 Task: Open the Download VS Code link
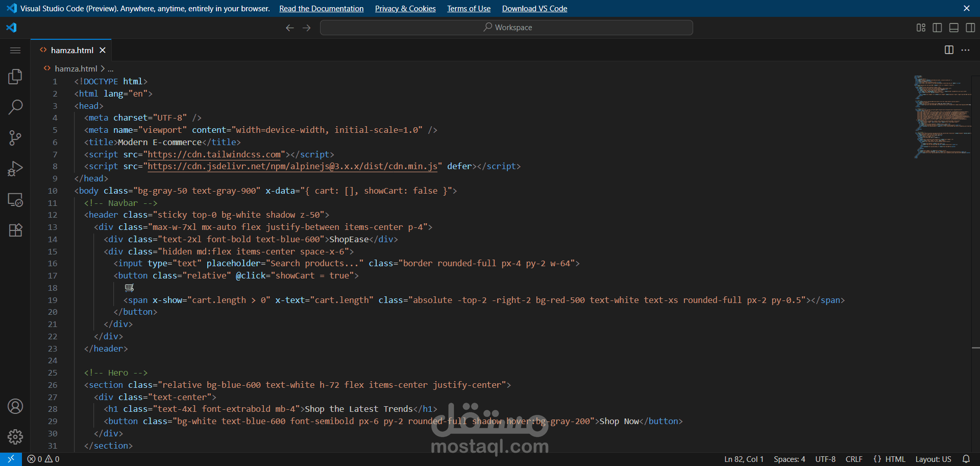(x=534, y=9)
